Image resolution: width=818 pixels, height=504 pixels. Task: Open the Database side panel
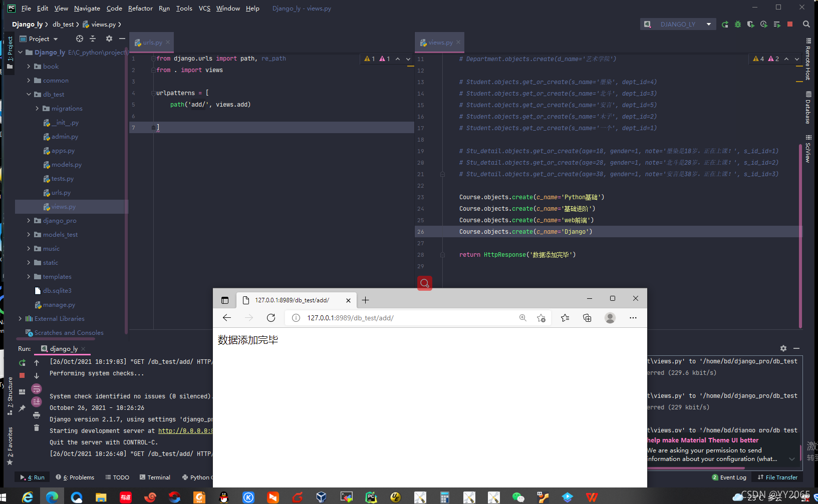[x=808, y=108]
